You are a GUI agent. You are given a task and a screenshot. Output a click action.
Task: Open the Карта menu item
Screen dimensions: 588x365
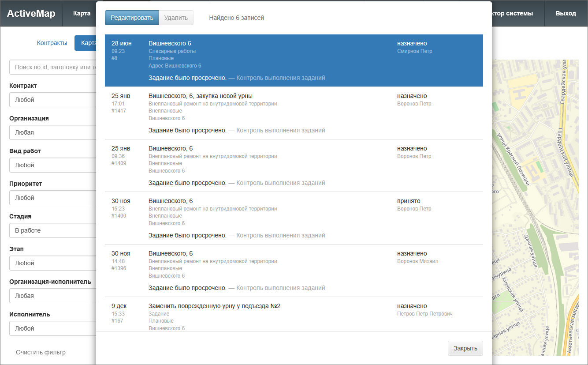pos(82,13)
